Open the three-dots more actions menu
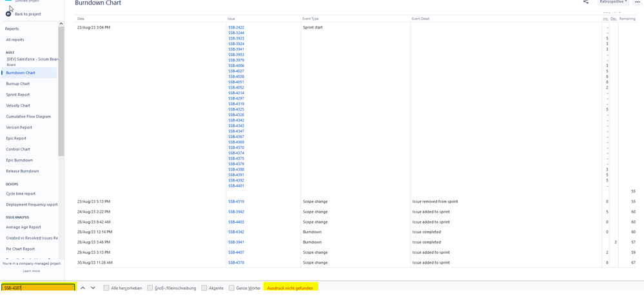 637,2
